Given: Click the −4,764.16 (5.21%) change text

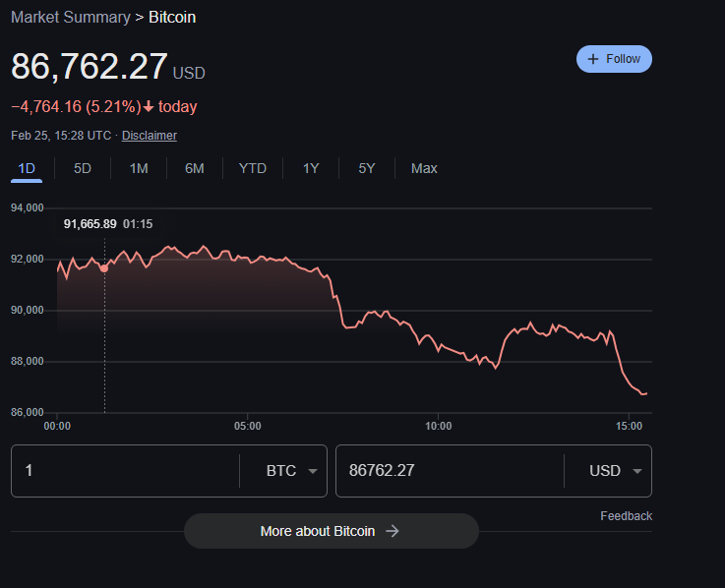Looking at the screenshot, I should (x=76, y=107).
